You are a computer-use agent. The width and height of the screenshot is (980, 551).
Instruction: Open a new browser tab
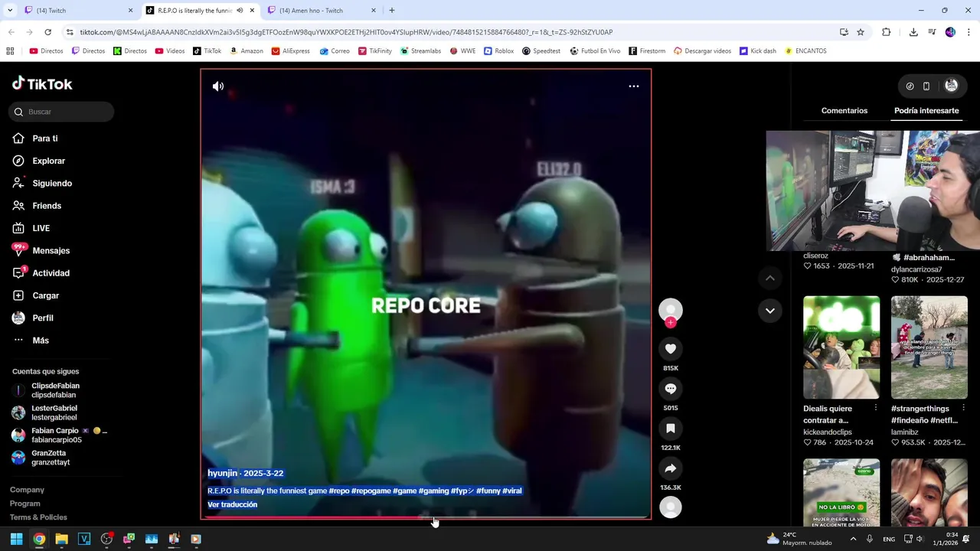(x=392, y=11)
